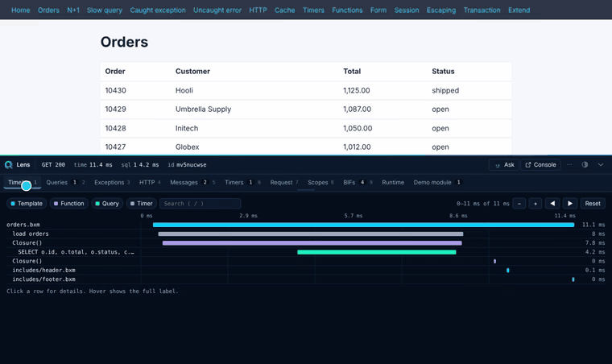This screenshot has width=612, height=364.
Task: Open the Timers link in top navigation
Action: point(313,10)
